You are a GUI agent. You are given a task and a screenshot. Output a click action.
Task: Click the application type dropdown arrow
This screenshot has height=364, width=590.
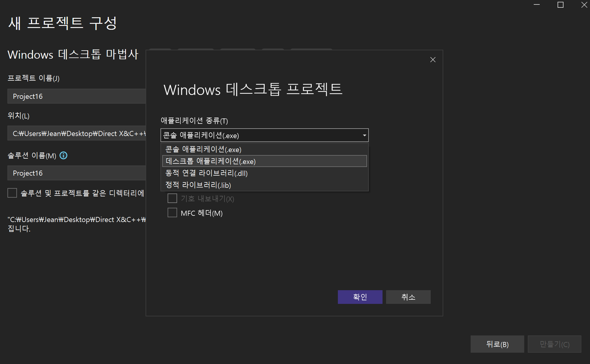(364, 135)
